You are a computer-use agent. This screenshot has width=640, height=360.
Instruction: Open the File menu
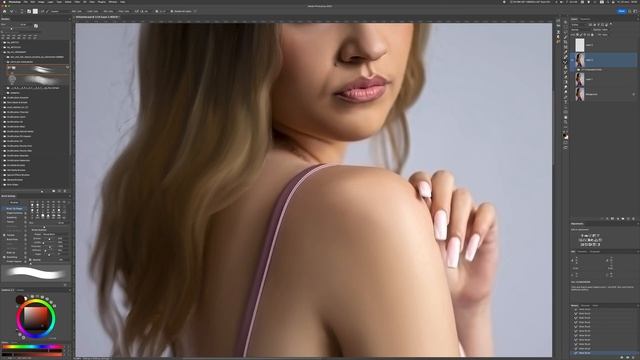click(x=26, y=2)
